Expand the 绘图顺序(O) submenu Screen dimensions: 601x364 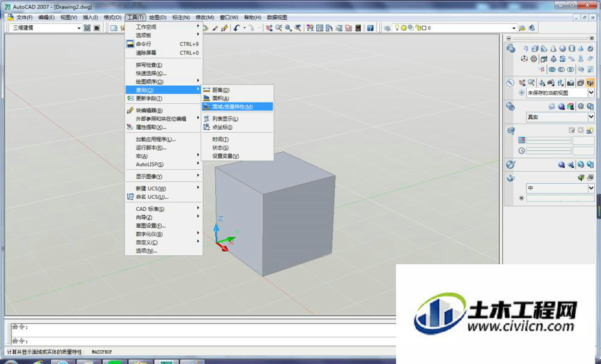tap(163, 82)
